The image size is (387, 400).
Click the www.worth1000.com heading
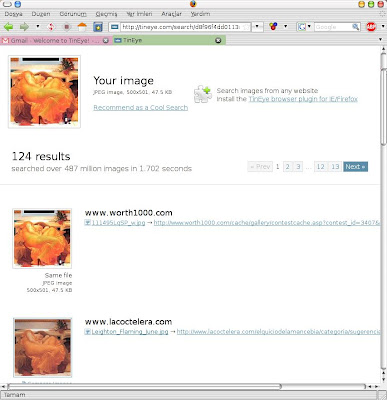[x=129, y=213]
